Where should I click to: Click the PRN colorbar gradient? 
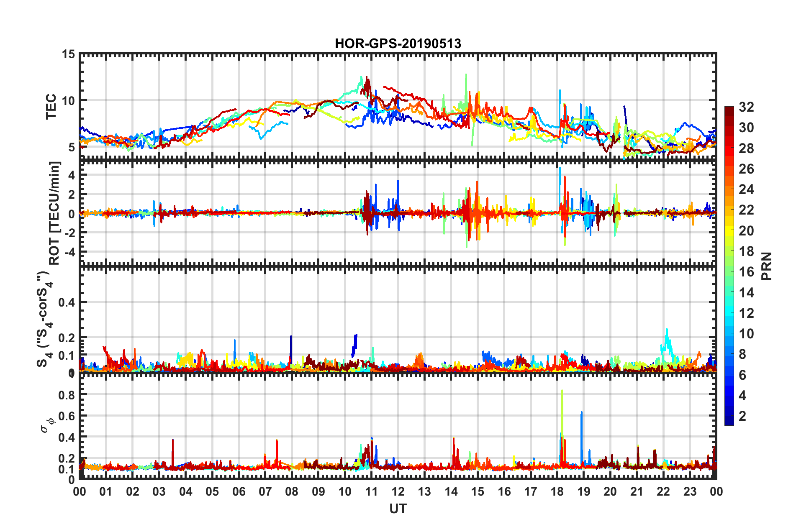[729, 266]
